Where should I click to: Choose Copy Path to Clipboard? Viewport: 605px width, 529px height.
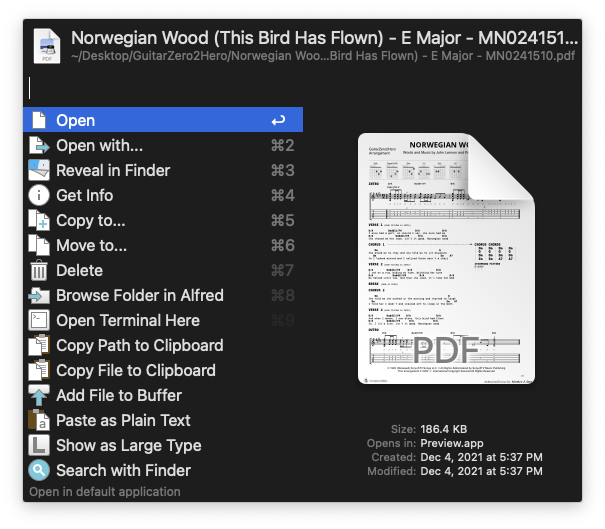pyautogui.click(x=163, y=345)
